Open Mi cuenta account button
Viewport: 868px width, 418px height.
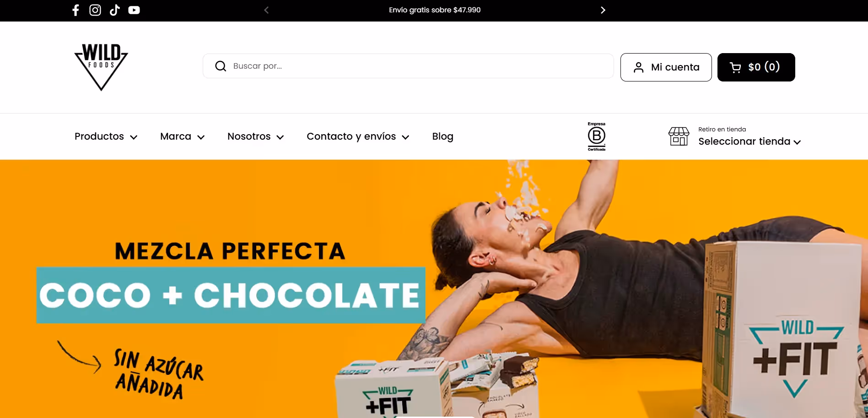[x=666, y=67]
